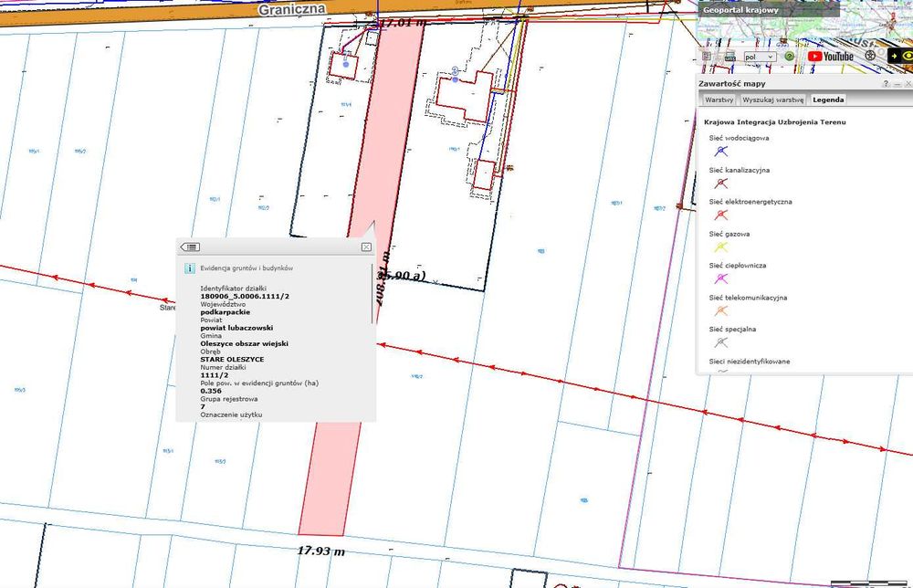Select the Legenda tab
913x588 pixels.
click(828, 100)
